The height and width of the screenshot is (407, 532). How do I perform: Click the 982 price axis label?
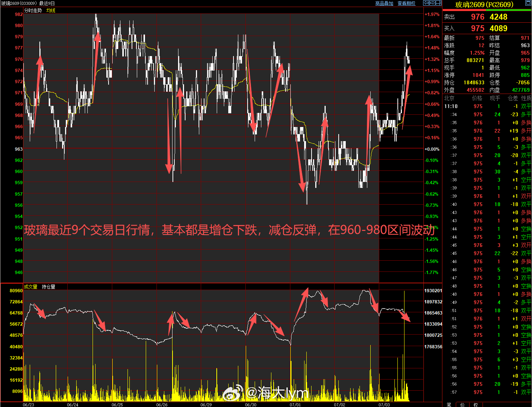[19, 14]
